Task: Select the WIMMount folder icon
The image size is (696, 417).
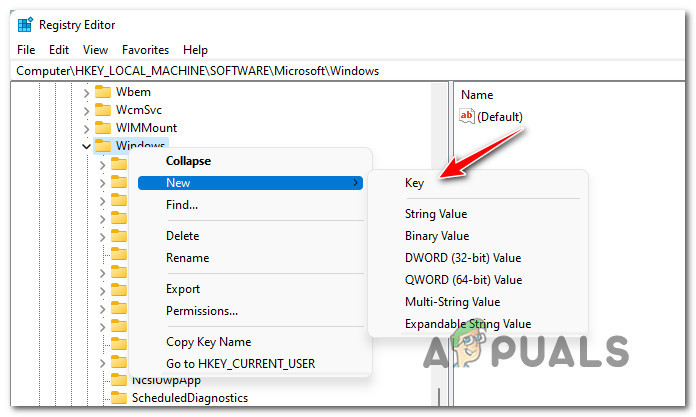Action: click(x=103, y=128)
